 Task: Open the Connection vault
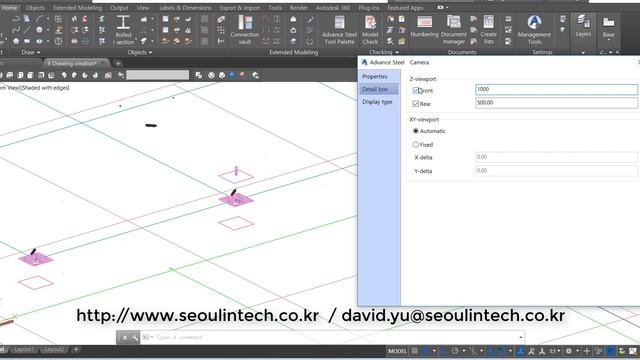245,29
